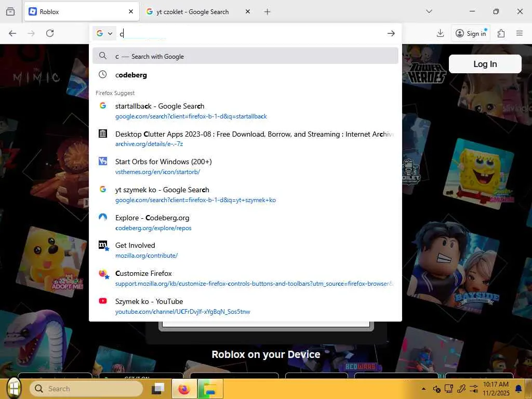The height and width of the screenshot is (399, 532).
Task: Open yt szymek ko Google Search suggestion
Action: click(x=245, y=195)
